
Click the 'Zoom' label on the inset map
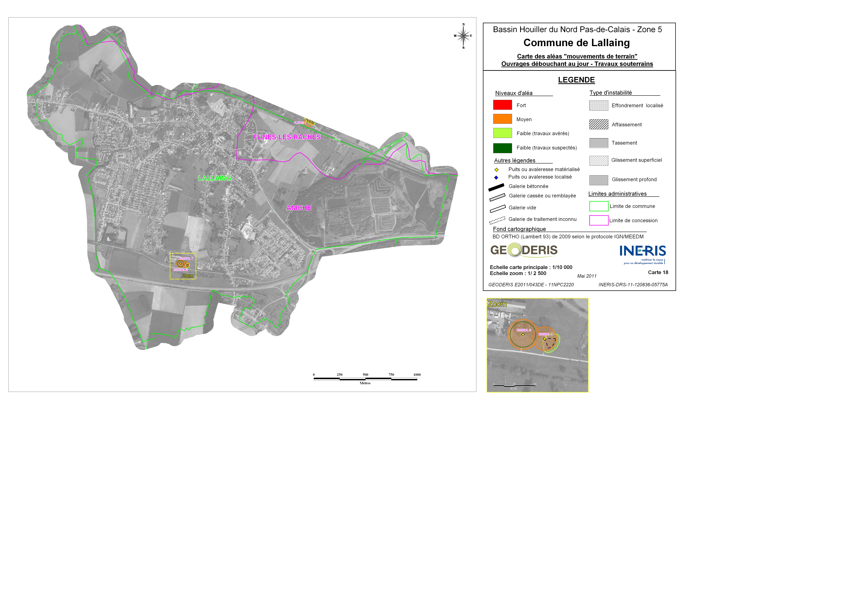(497, 304)
